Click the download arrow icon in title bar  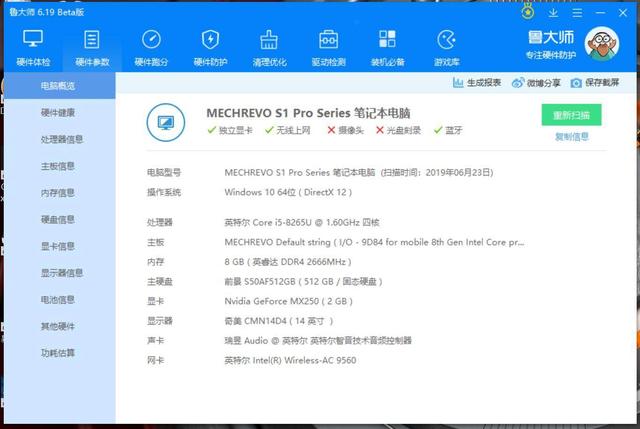(553, 13)
